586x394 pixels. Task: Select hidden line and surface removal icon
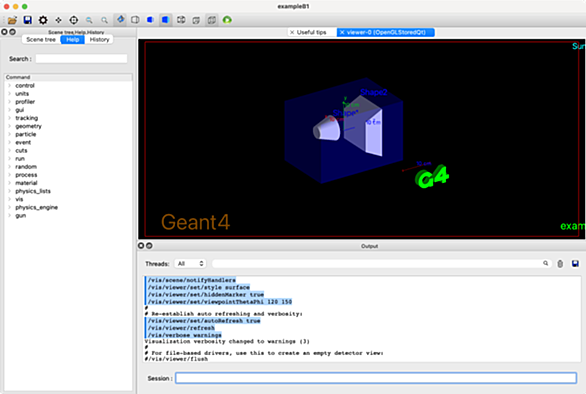pos(150,20)
